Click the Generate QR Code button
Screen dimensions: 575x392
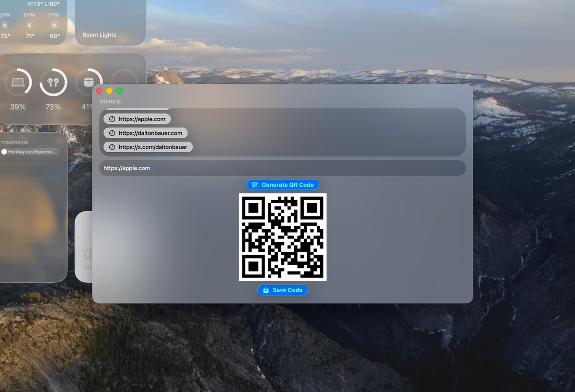click(x=283, y=185)
